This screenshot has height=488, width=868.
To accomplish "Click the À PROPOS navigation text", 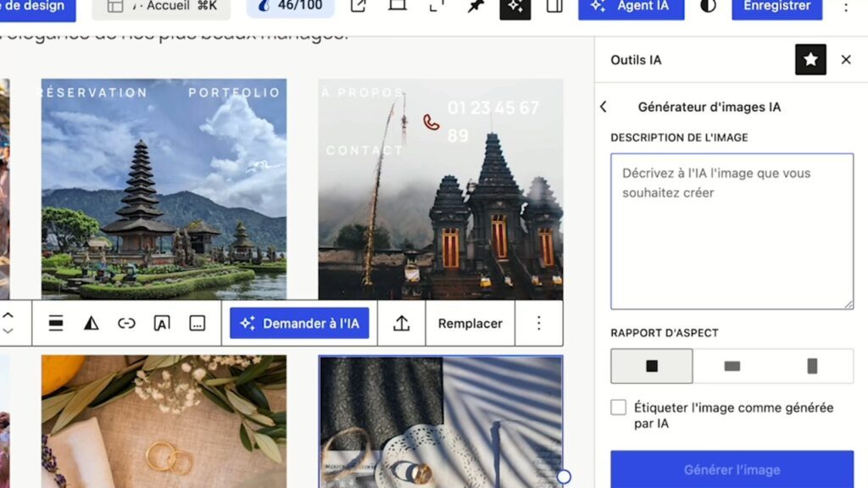I will pos(363,92).
